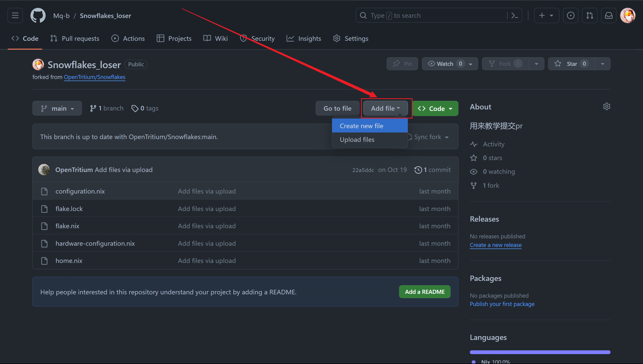Switch to the Wiki tab

click(x=216, y=39)
